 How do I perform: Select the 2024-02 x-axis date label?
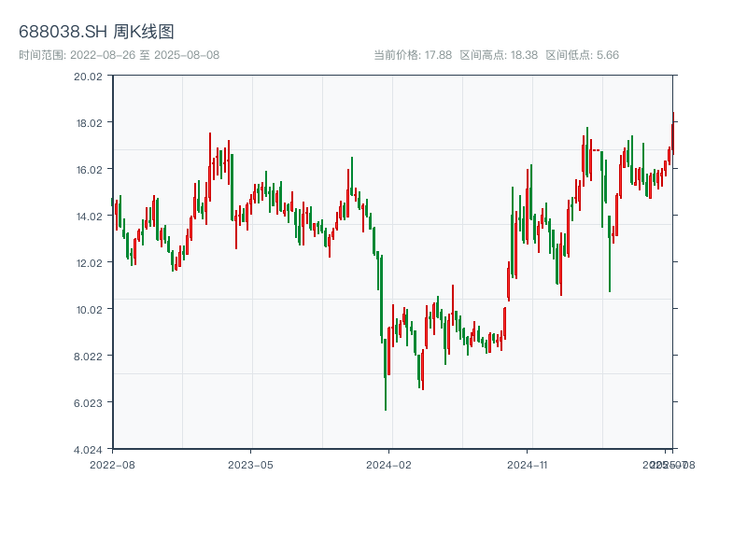point(389,464)
